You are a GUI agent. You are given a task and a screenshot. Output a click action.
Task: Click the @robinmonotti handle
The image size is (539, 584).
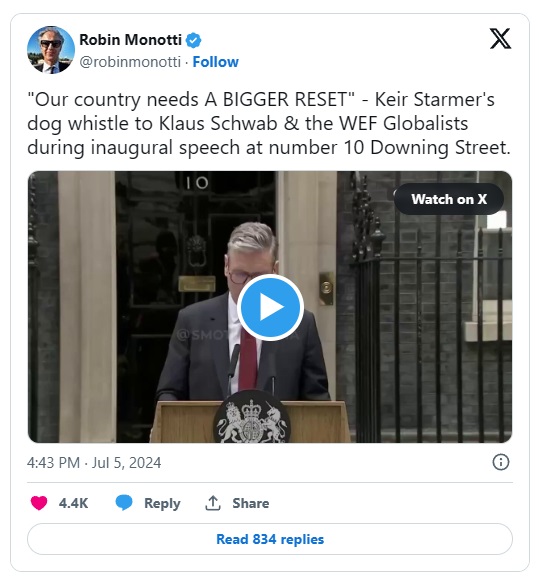tap(130, 62)
